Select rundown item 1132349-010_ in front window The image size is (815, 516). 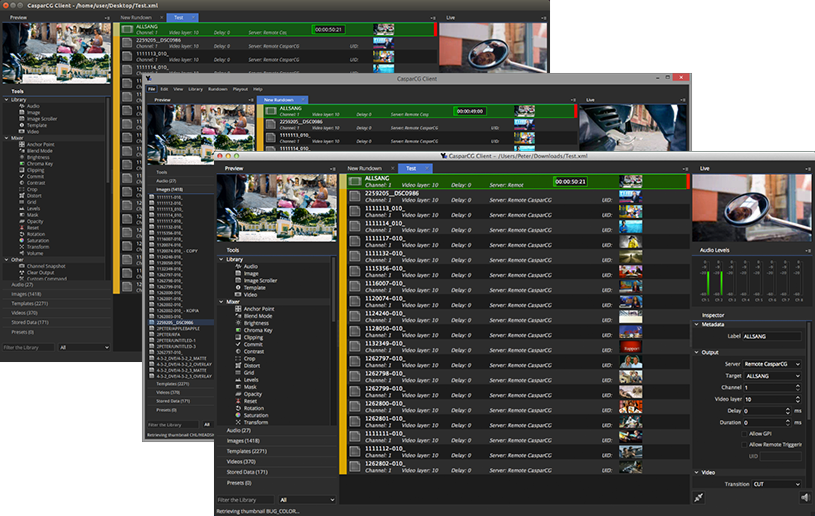517,347
